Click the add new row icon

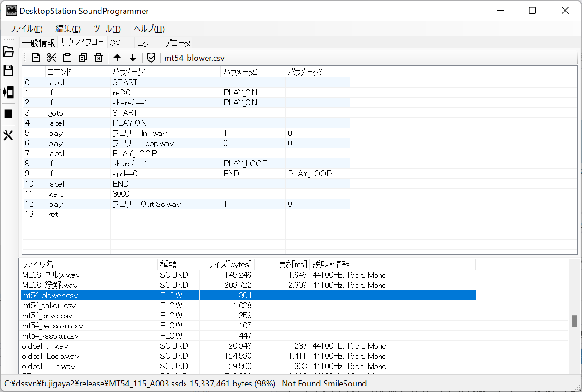coord(36,58)
